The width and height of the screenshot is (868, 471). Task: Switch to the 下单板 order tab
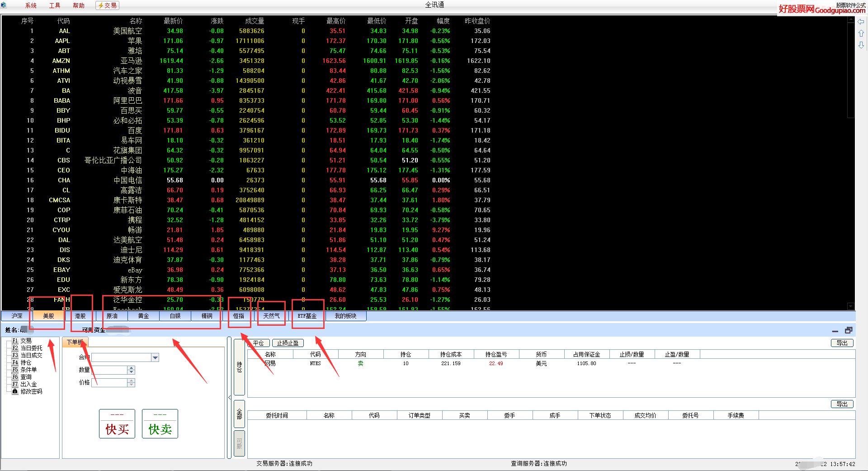click(x=75, y=343)
